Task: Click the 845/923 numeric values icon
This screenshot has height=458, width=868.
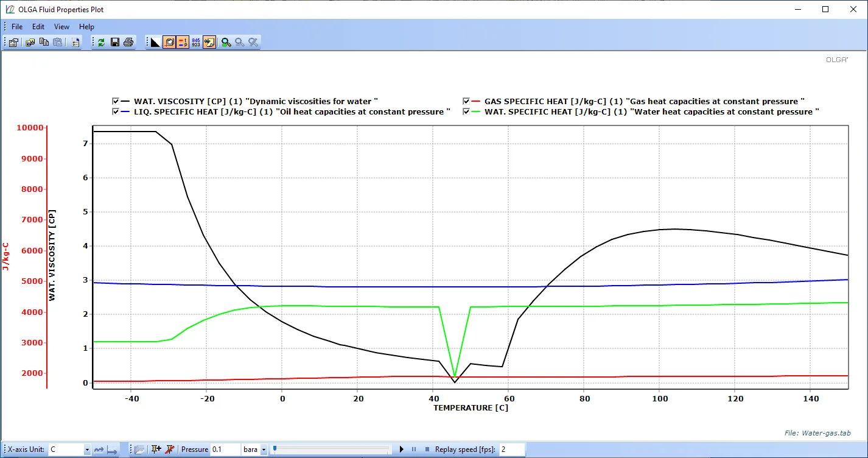Action: coord(196,42)
